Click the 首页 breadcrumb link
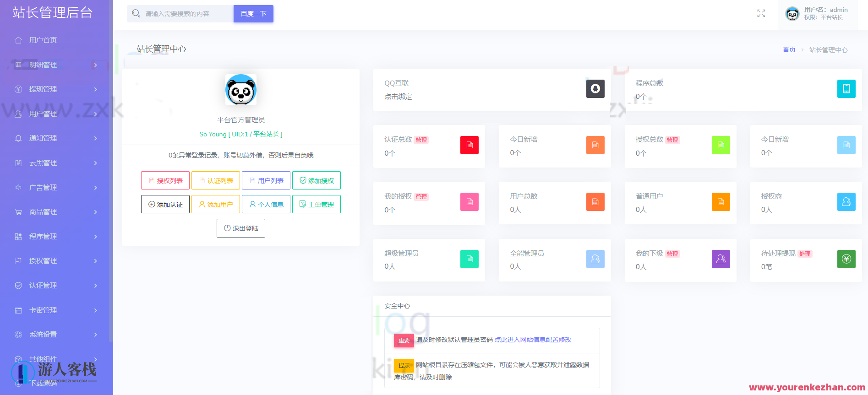This screenshot has height=395, width=868. point(789,49)
